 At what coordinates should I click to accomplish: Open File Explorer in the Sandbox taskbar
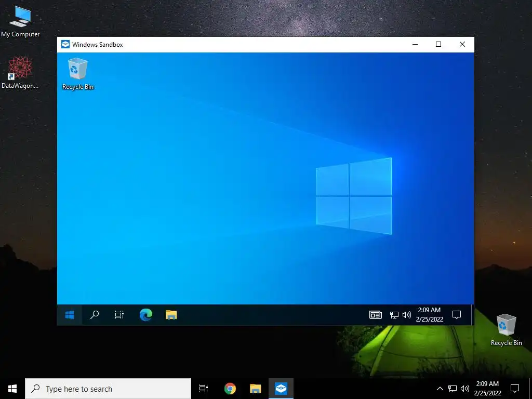point(171,315)
